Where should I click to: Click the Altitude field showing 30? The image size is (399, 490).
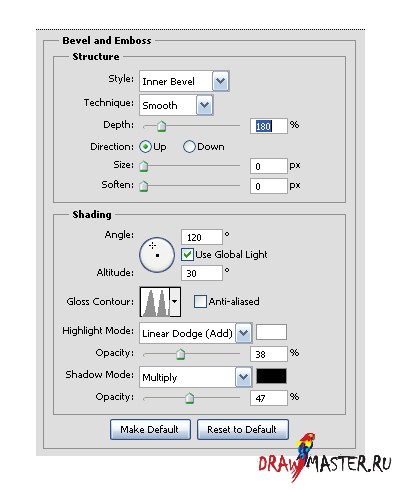pyautogui.click(x=202, y=273)
